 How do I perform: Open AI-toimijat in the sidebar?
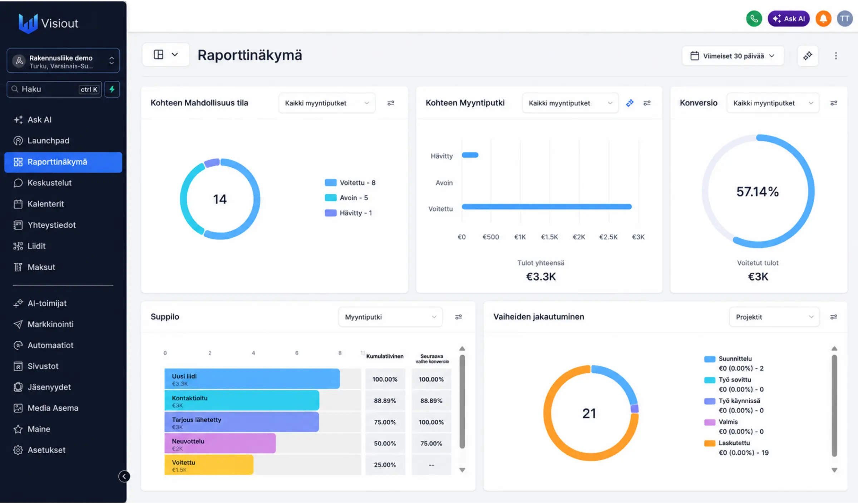pyautogui.click(x=63, y=303)
